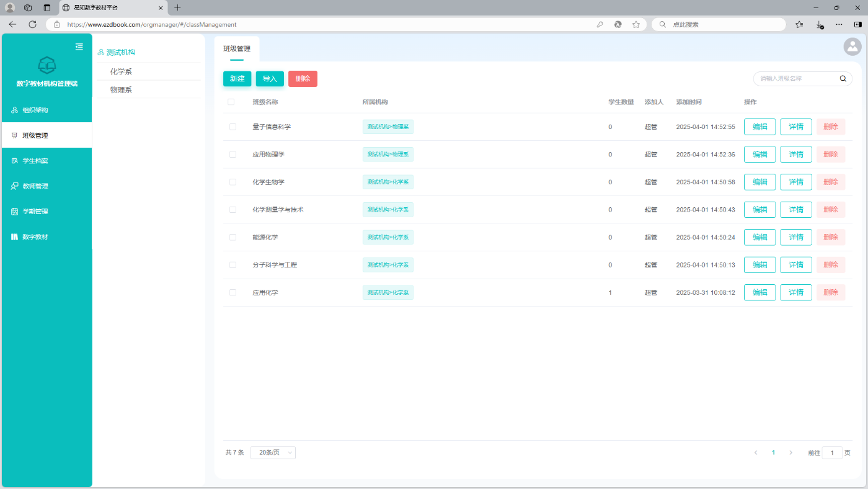
Task: Edit the 应用化学 class
Action: 759,292
